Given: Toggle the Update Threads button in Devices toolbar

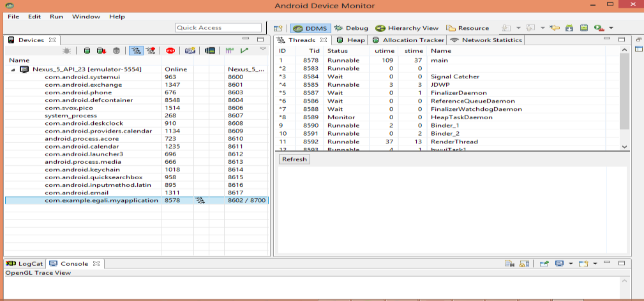Looking at the screenshot, I should (x=137, y=50).
